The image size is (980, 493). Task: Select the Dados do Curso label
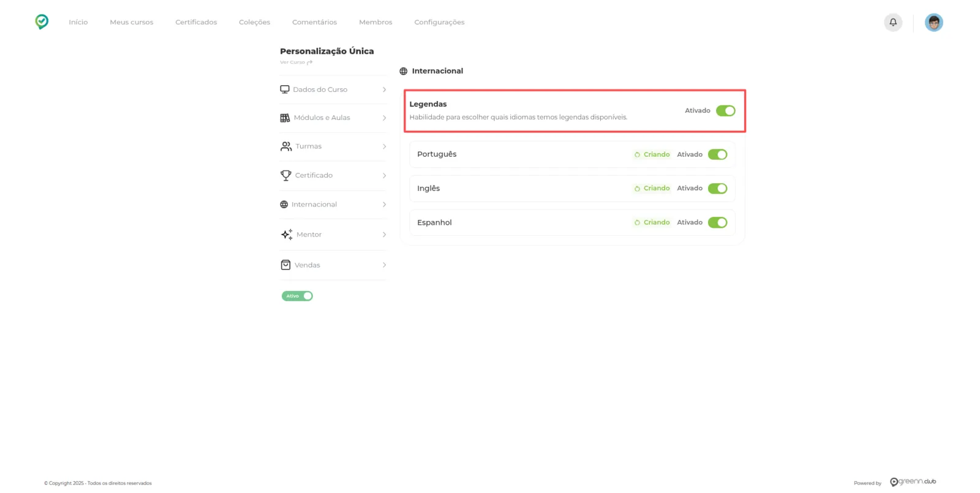(x=320, y=89)
